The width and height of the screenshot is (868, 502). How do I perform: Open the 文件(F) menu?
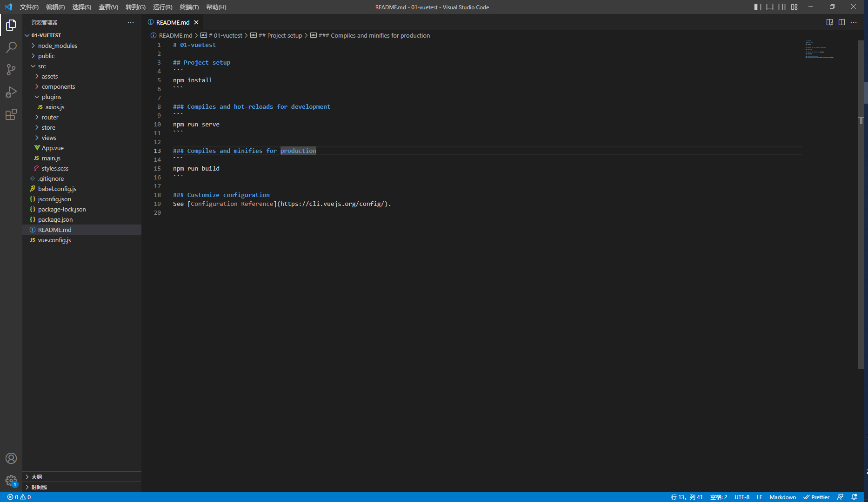coord(29,7)
